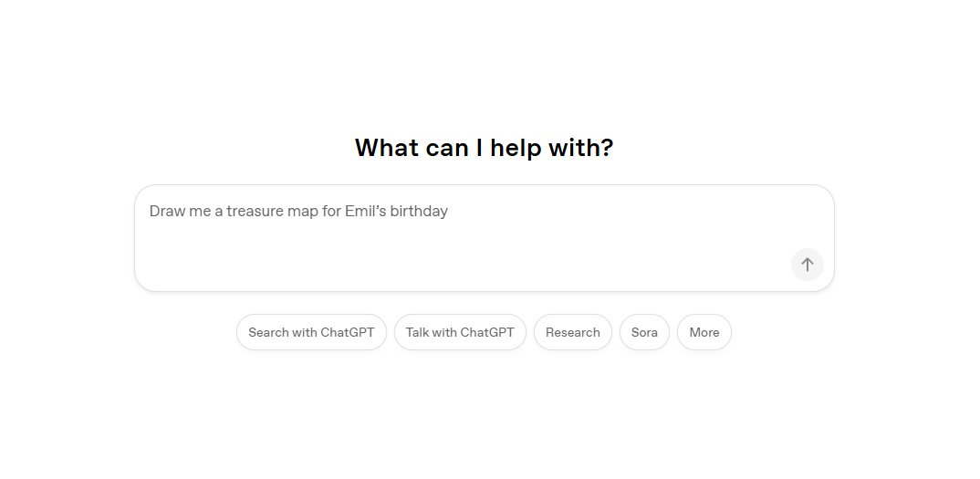The width and height of the screenshot is (980, 479).
Task: Expand the More options chip
Action: (x=704, y=332)
